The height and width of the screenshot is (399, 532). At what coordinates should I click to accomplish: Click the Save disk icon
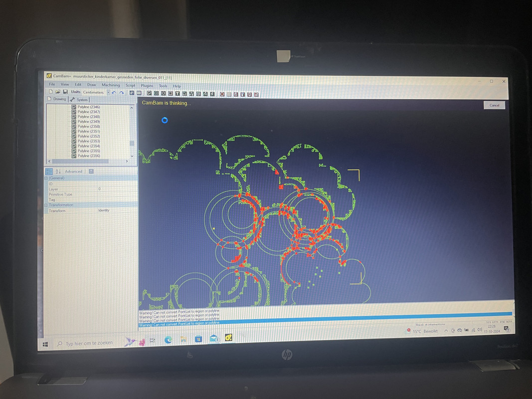(x=65, y=92)
